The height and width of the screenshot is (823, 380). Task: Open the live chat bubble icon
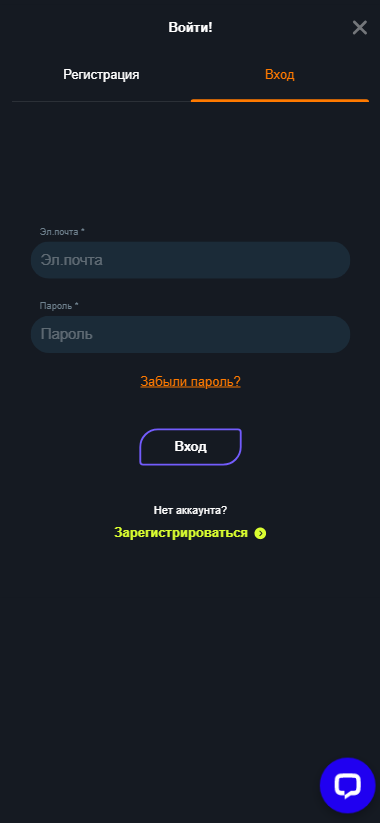click(x=347, y=785)
